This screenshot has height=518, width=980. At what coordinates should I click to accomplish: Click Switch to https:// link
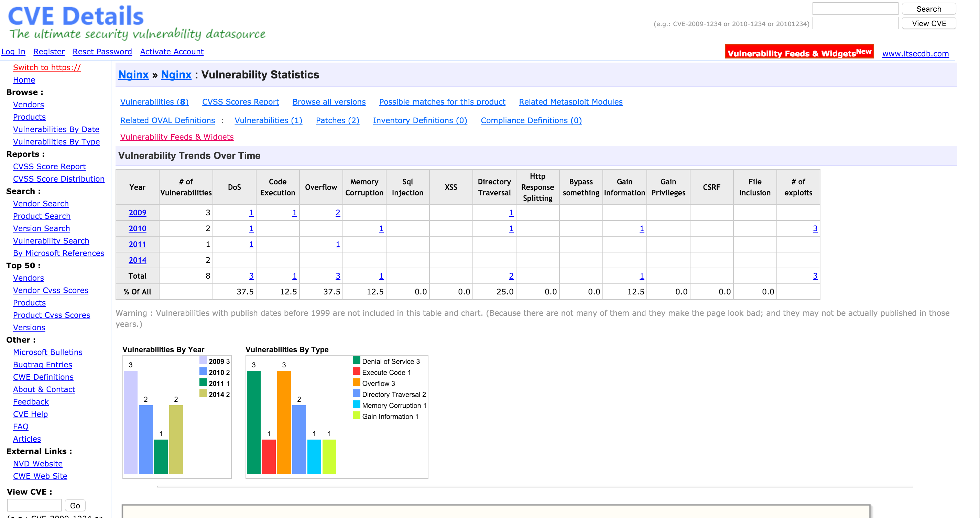coord(47,67)
